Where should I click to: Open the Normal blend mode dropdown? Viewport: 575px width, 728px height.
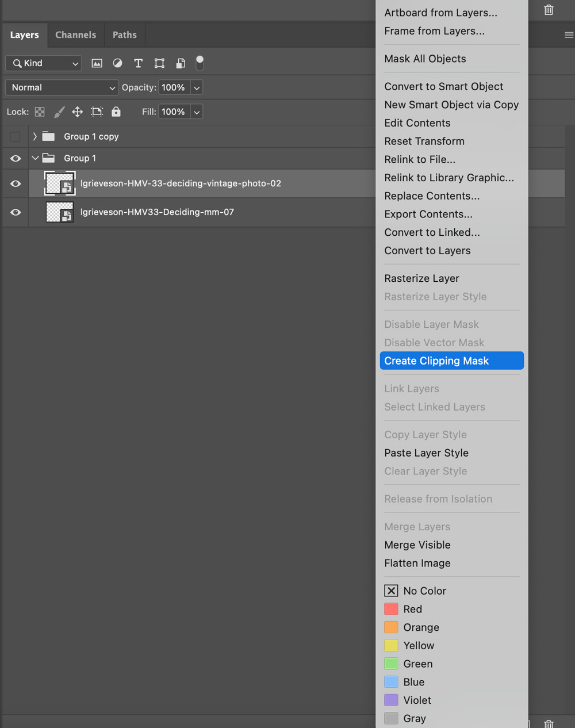62,87
